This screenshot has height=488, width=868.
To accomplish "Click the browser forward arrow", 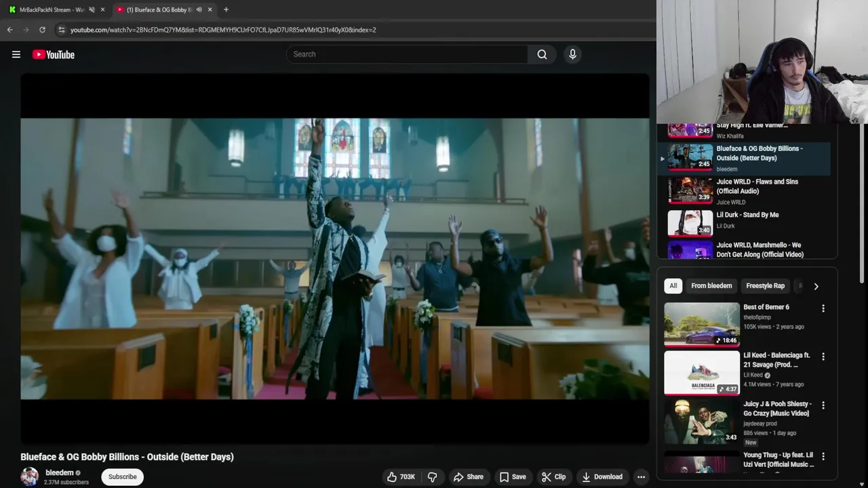I will pos(26,30).
